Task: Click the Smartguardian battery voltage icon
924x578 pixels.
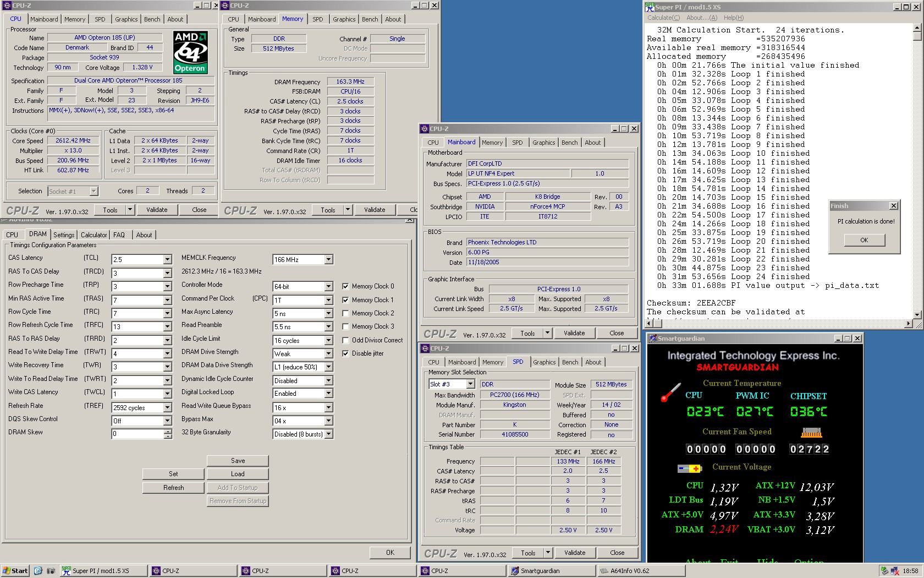Action: tap(689, 468)
